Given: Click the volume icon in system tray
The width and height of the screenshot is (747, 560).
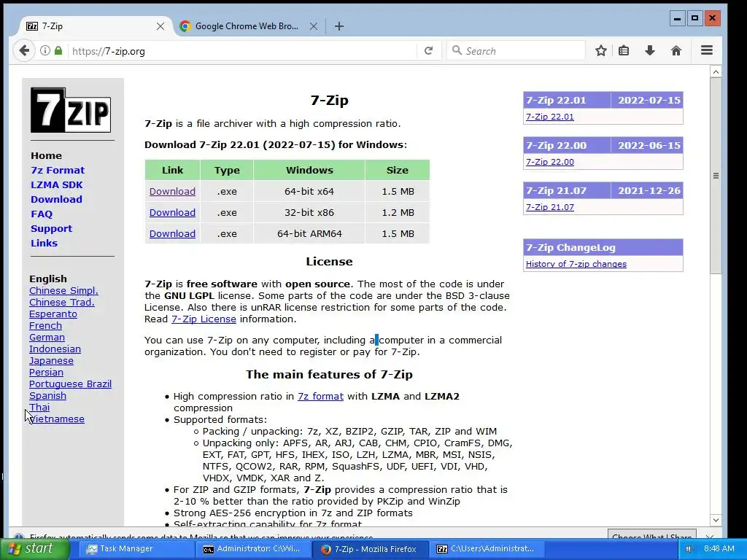Looking at the screenshot, I should point(689,549).
